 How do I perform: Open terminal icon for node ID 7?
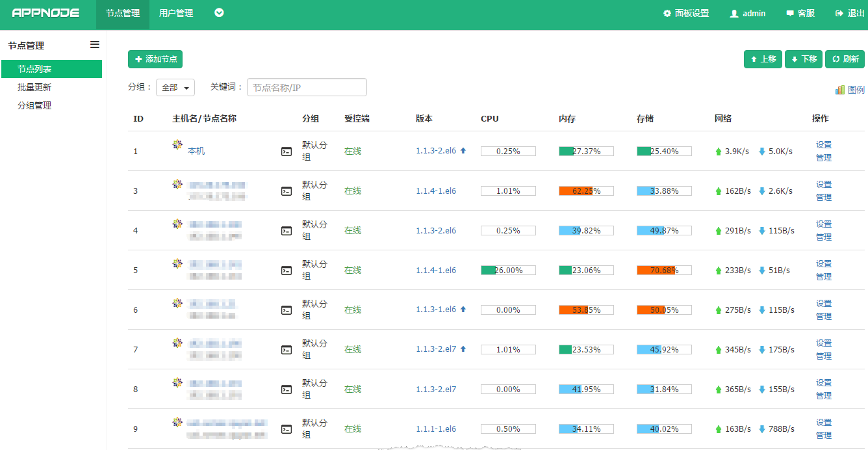287,350
